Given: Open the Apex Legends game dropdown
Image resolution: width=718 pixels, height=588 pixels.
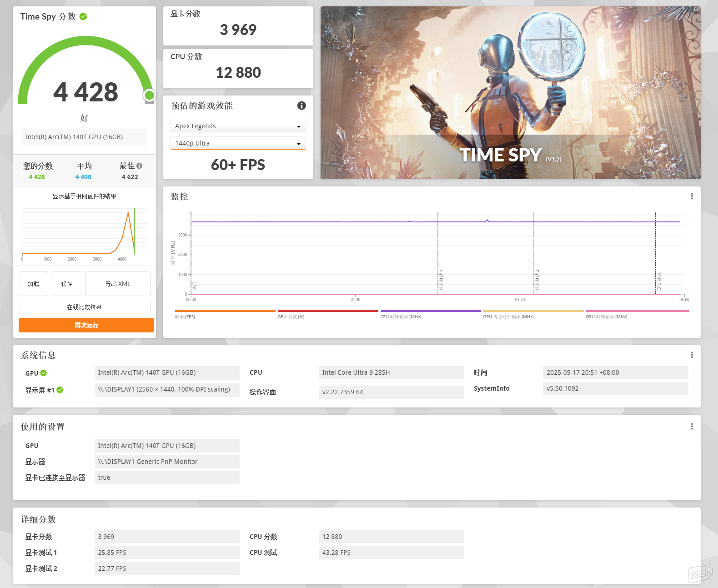Looking at the screenshot, I should (x=238, y=126).
